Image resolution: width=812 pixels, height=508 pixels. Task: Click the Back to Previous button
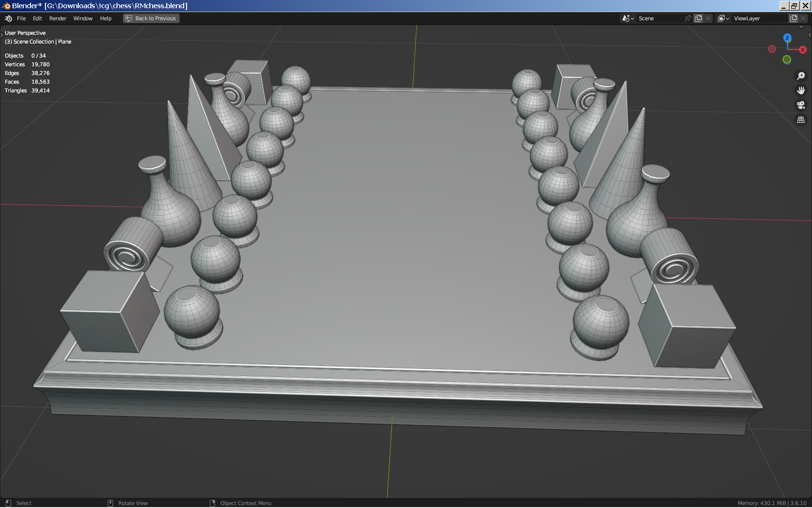point(151,18)
